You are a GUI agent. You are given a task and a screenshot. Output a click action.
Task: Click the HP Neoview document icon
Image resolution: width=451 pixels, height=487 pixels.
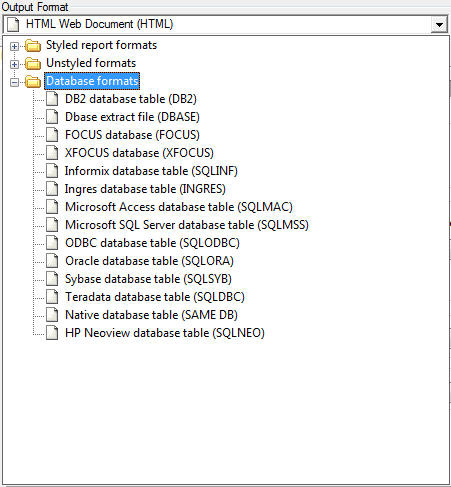[52, 333]
